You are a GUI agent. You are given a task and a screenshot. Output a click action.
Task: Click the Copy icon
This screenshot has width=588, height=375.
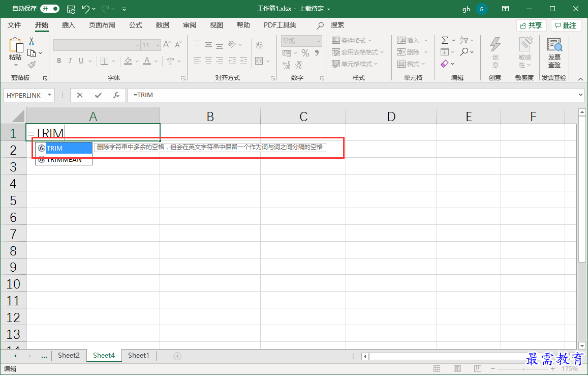point(32,53)
